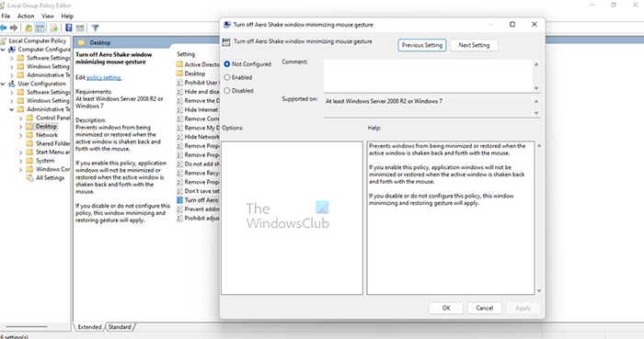Select the Disabled radio button
Viewport: 644px width, 339px height.
click(226, 91)
